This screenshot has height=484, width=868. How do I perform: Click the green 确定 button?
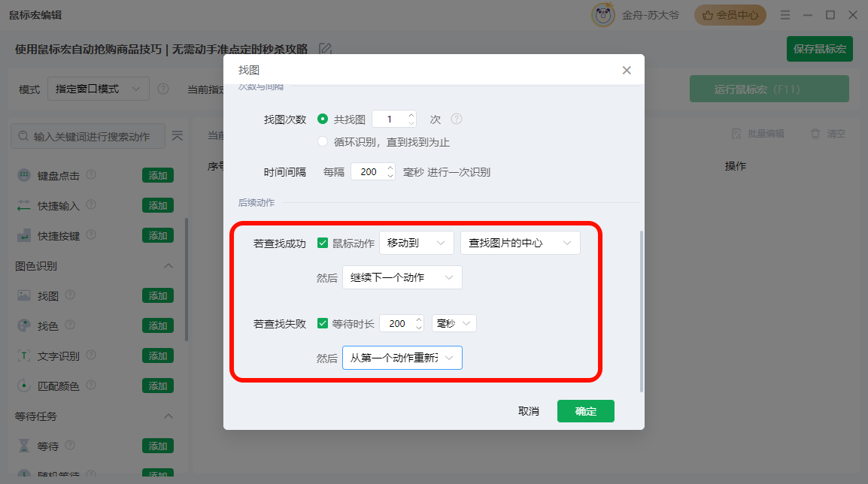586,411
